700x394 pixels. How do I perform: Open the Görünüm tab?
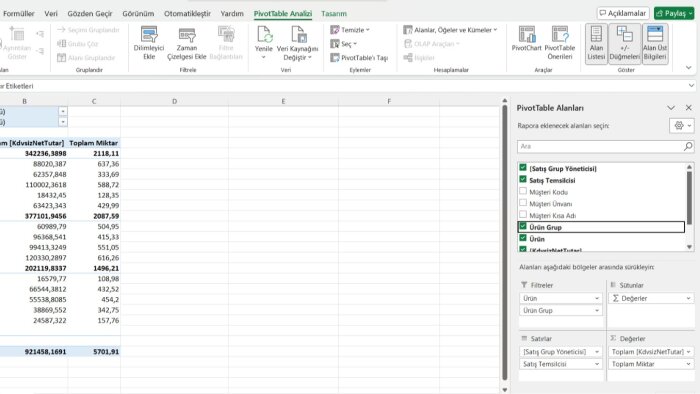click(138, 13)
